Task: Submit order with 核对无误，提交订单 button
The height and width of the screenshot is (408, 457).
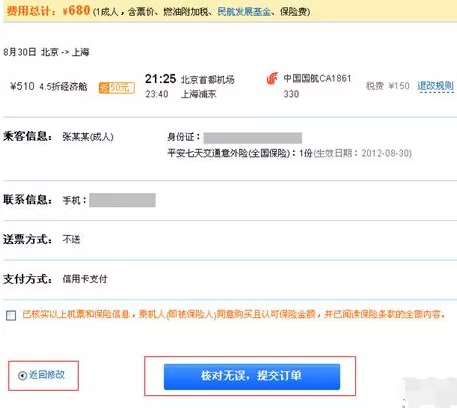Action: [x=252, y=377]
